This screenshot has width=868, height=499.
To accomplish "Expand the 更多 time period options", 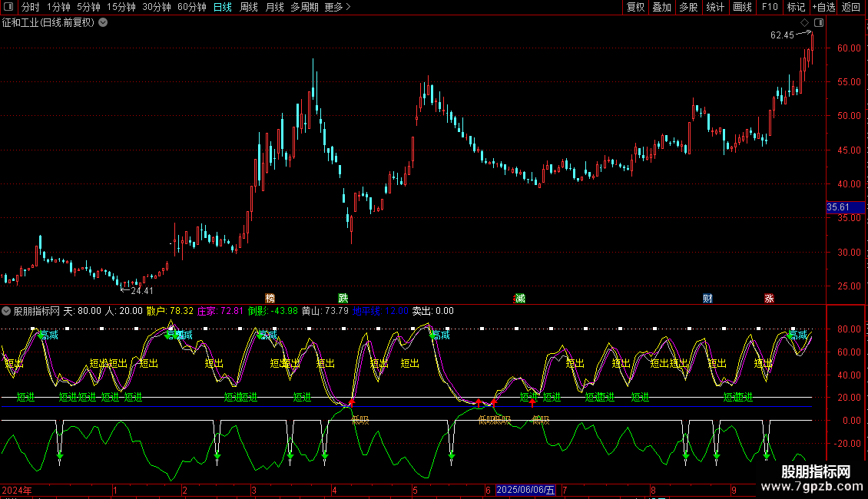I will point(337,7).
